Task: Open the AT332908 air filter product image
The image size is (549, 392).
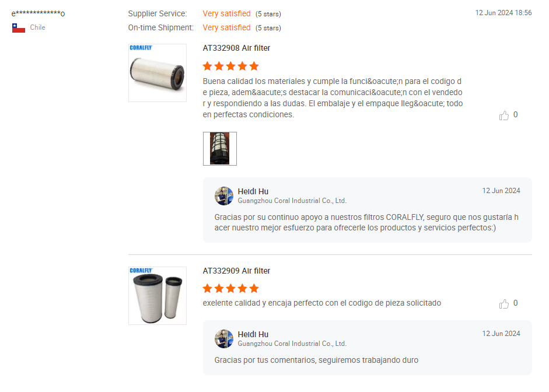Action: point(158,73)
